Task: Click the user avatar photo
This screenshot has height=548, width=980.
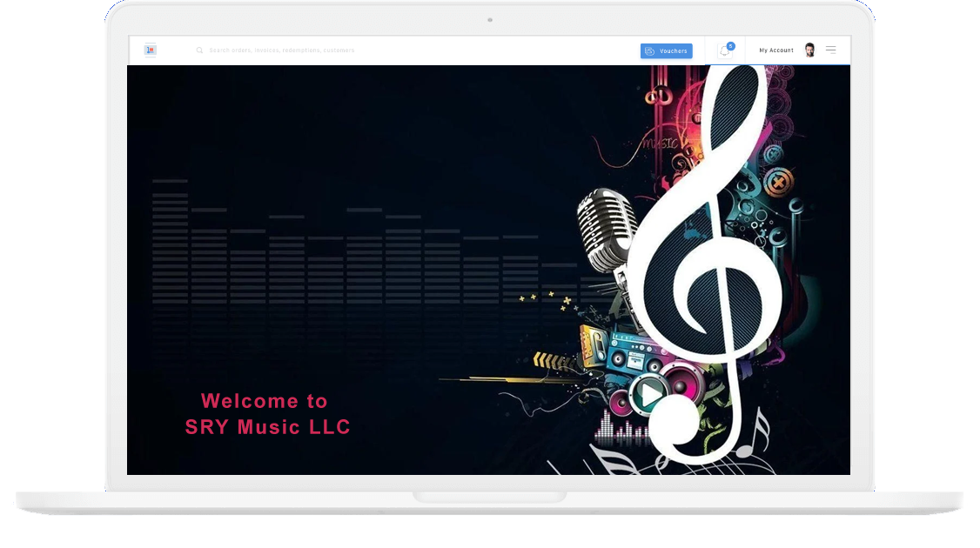Action: (x=809, y=50)
